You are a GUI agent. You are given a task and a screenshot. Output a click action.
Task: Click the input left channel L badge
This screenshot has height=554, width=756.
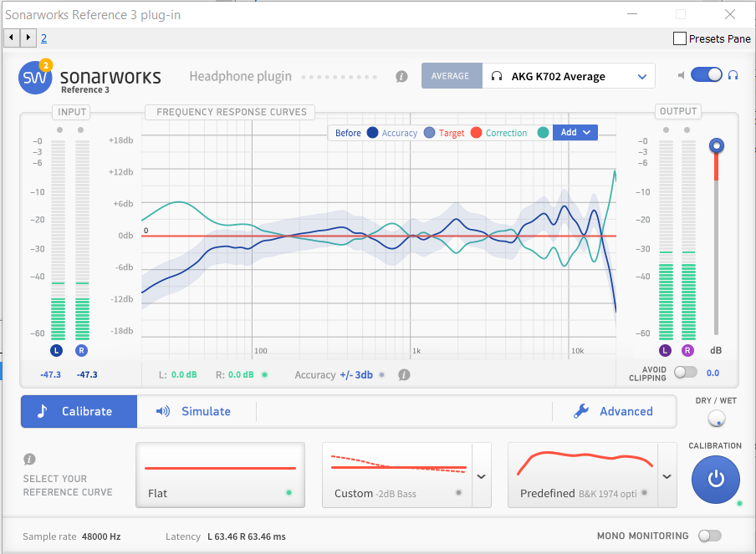click(x=56, y=351)
